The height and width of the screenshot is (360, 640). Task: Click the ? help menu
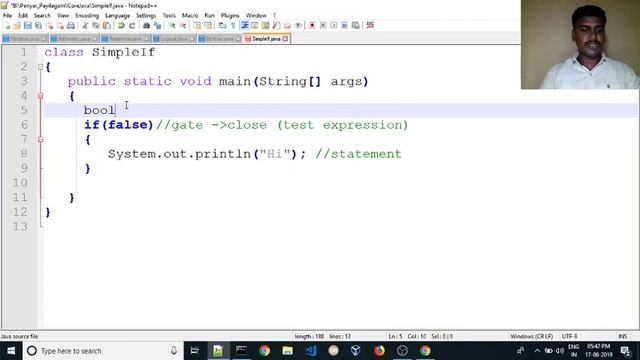click(x=274, y=16)
